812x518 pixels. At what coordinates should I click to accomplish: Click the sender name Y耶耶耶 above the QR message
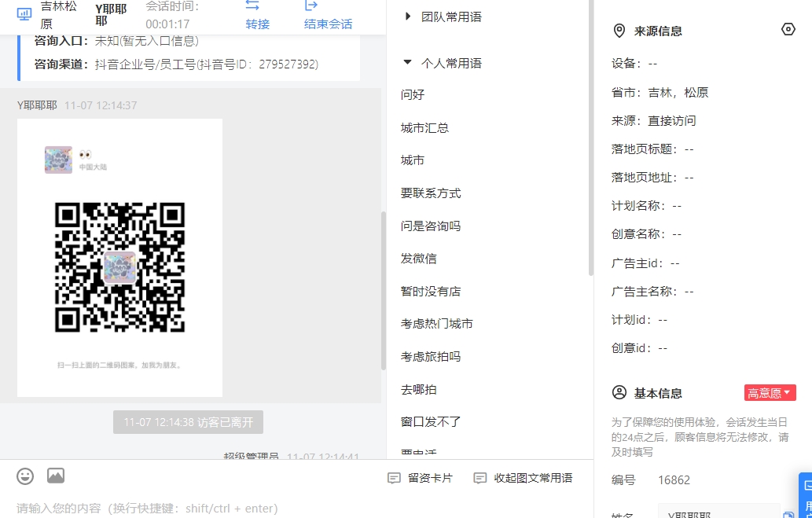coord(37,105)
